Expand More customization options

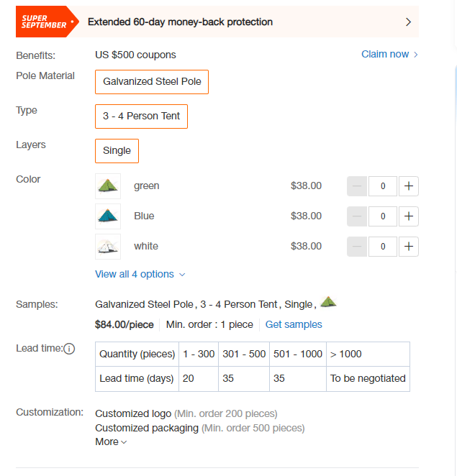(x=111, y=441)
